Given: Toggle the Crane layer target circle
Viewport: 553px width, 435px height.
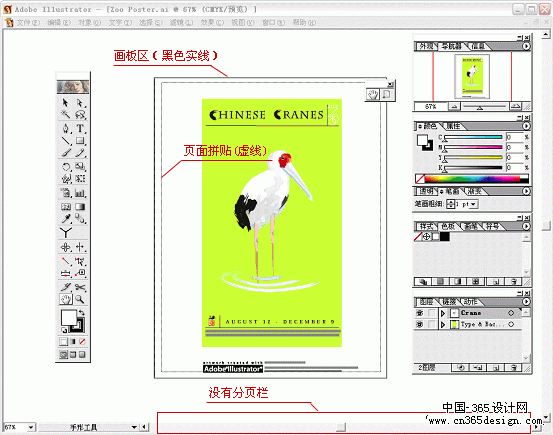Looking at the screenshot, I should (x=511, y=313).
